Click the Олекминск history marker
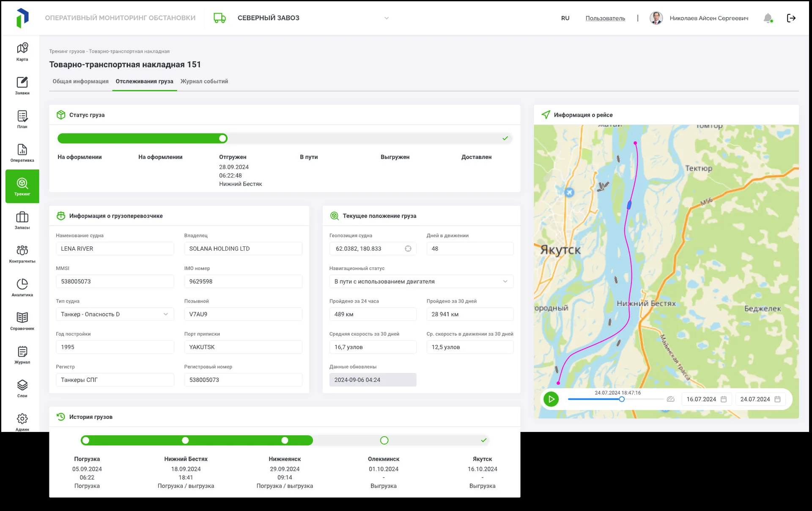 pyautogui.click(x=384, y=440)
